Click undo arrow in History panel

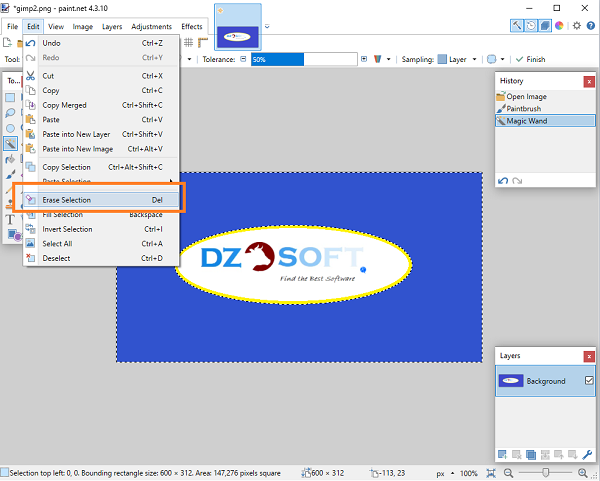tap(503, 181)
